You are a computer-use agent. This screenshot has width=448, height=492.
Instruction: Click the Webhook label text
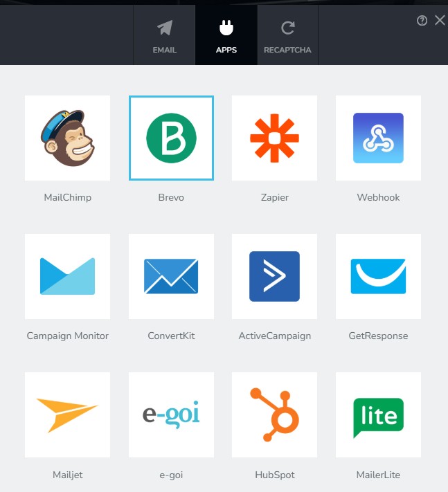click(378, 197)
